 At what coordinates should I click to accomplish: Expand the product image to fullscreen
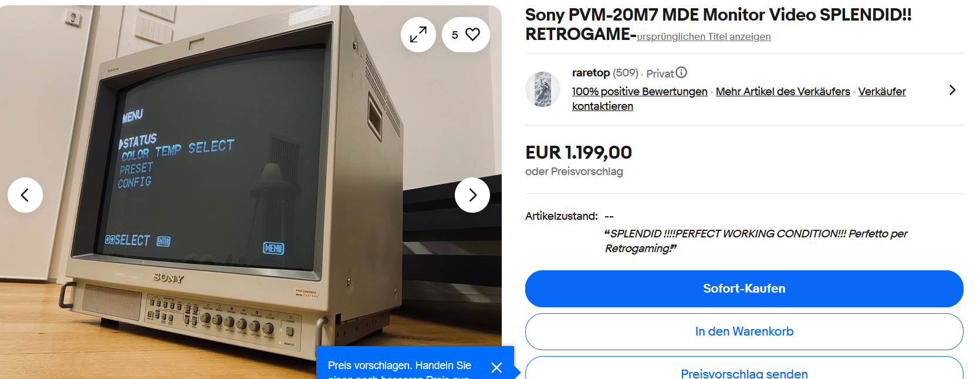[418, 35]
